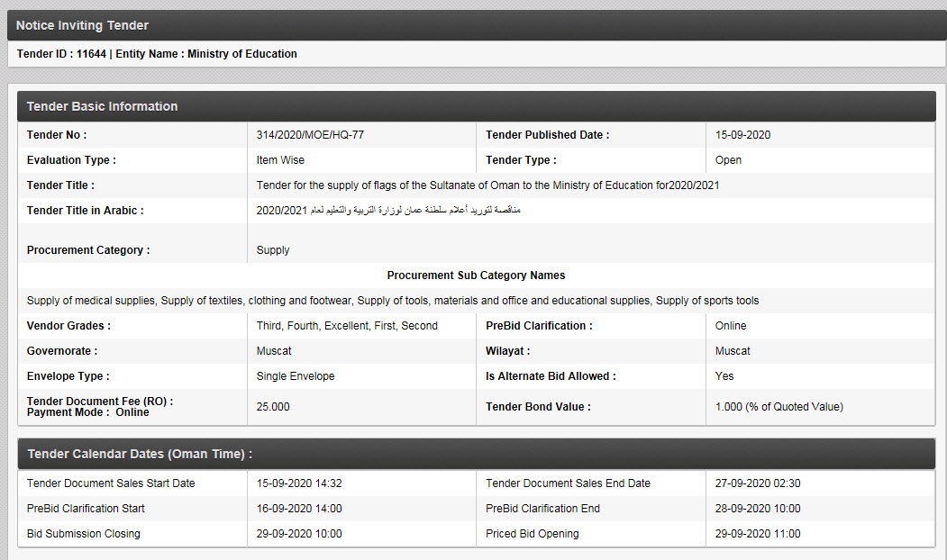The image size is (947, 560).
Task: Click the Single Envelope value
Action: click(x=296, y=376)
